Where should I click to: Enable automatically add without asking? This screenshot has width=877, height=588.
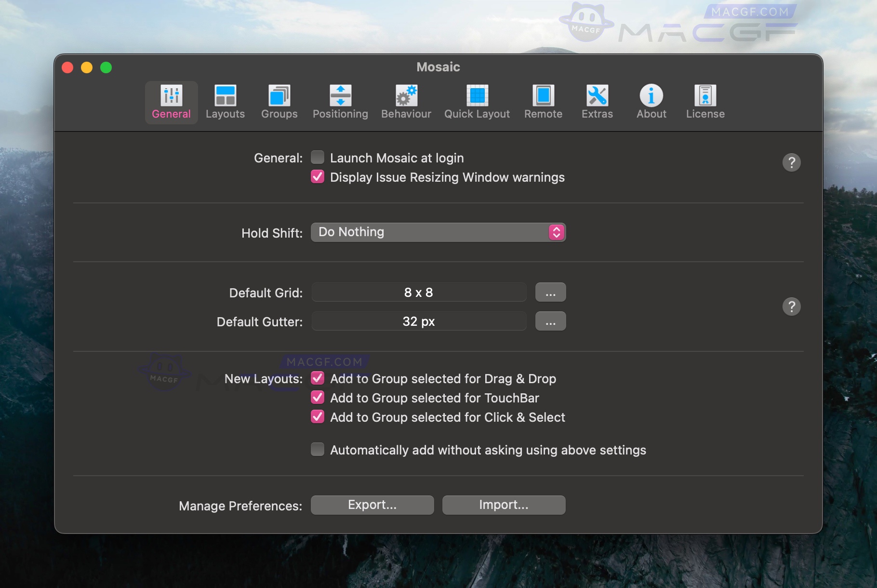(318, 450)
